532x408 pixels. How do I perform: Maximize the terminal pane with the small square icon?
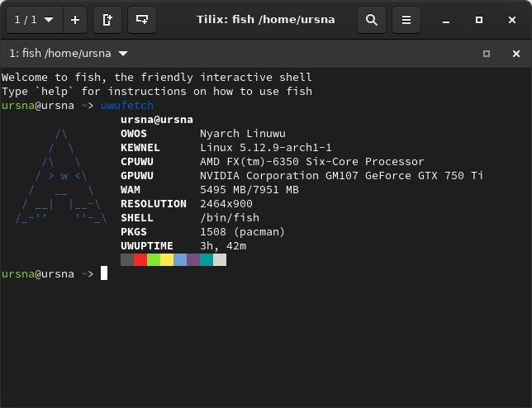(x=487, y=54)
